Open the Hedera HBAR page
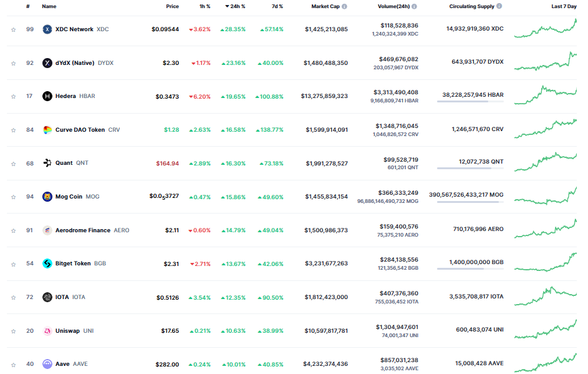This screenshot has width=588, height=374. click(75, 96)
